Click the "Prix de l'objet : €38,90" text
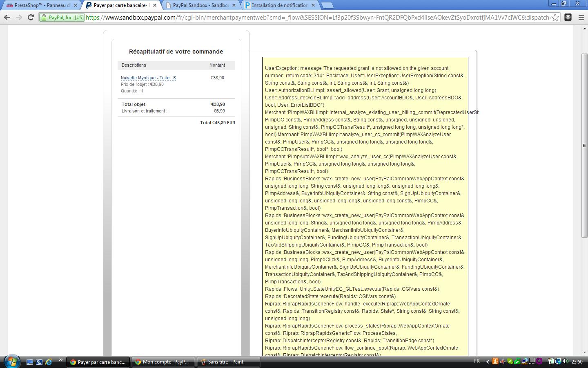This screenshot has width=588, height=368. click(x=142, y=84)
